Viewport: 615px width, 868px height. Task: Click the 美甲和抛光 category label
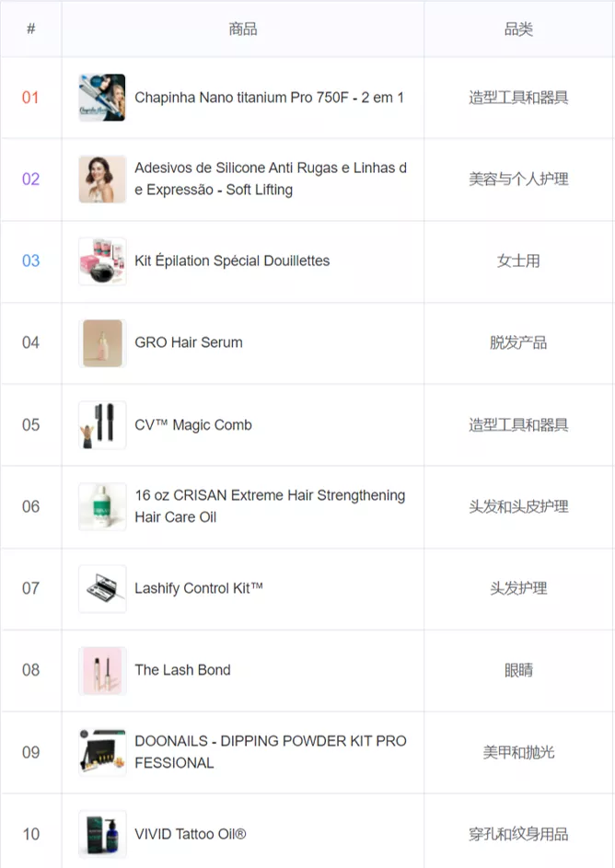pyautogui.click(x=518, y=752)
